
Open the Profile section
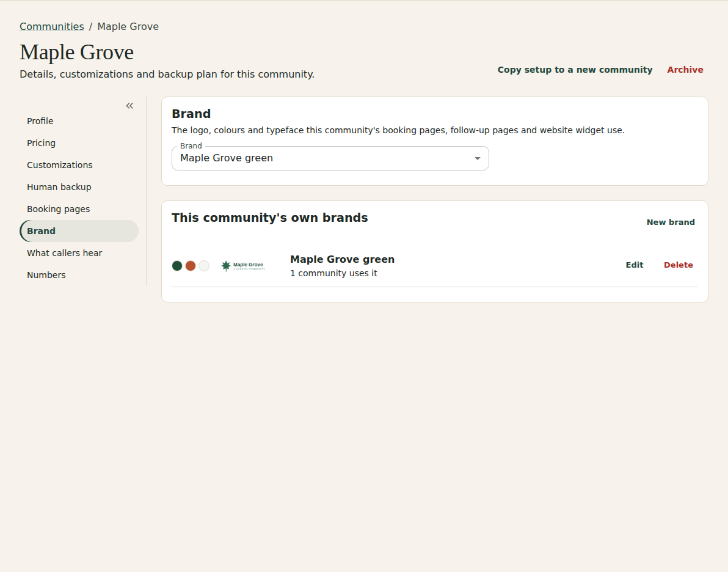[x=79, y=121]
